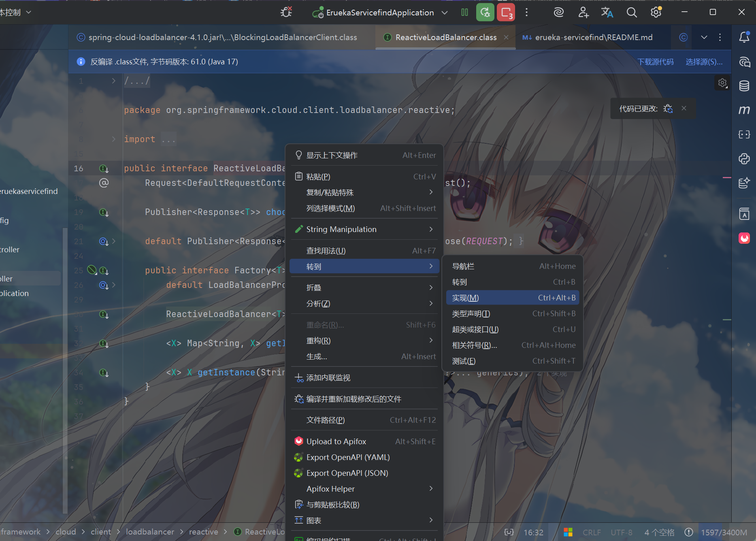
Task: Open the Database tool window icon
Action: pos(744,86)
